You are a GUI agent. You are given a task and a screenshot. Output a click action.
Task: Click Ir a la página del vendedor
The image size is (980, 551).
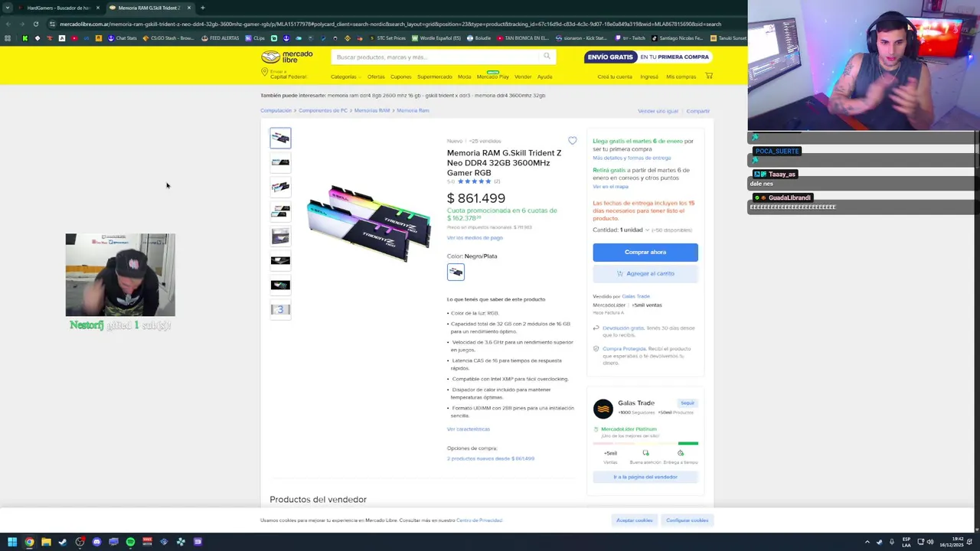coord(645,477)
